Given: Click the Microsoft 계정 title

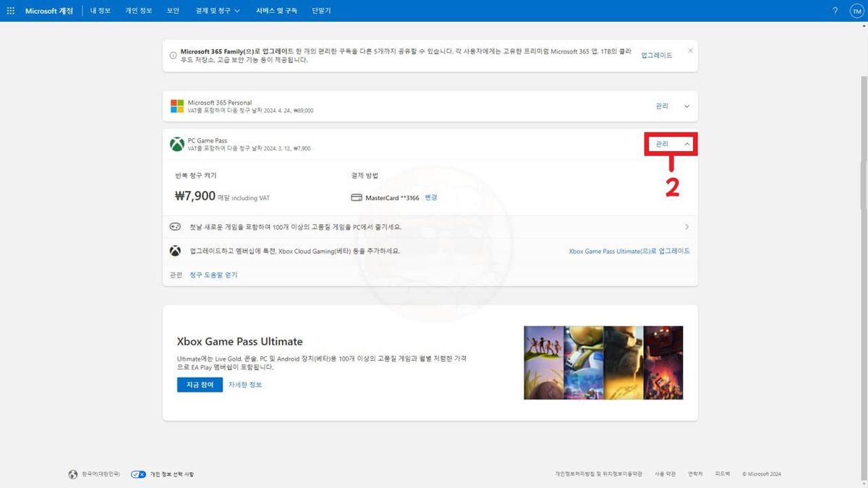Looking at the screenshot, I should pos(49,11).
